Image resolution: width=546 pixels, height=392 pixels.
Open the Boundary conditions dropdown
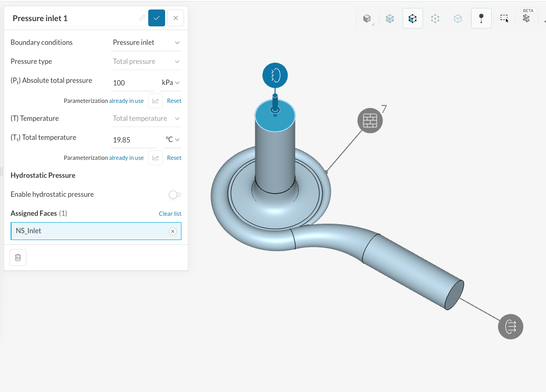click(146, 43)
